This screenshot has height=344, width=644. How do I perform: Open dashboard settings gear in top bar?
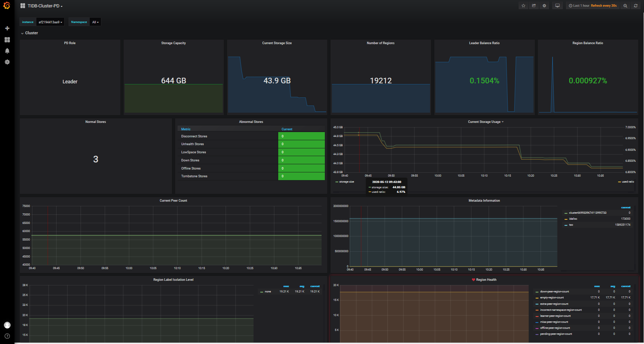(x=544, y=6)
